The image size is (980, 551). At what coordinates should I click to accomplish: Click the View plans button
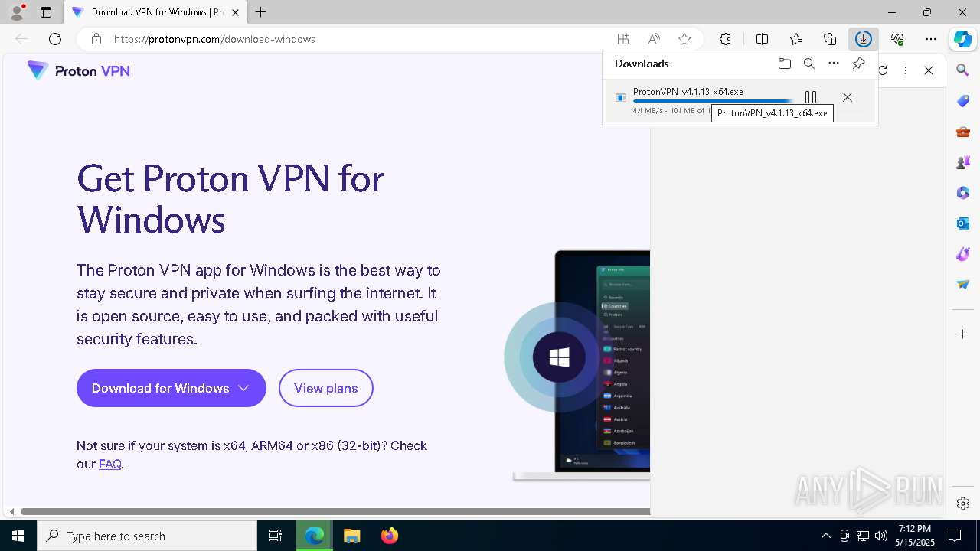click(325, 388)
